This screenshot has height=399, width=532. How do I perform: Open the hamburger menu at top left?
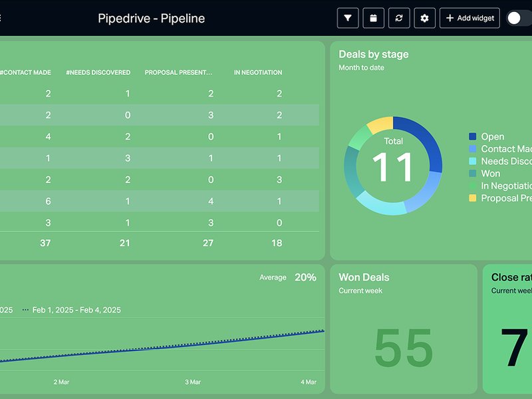pyautogui.click(x=1, y=18)
